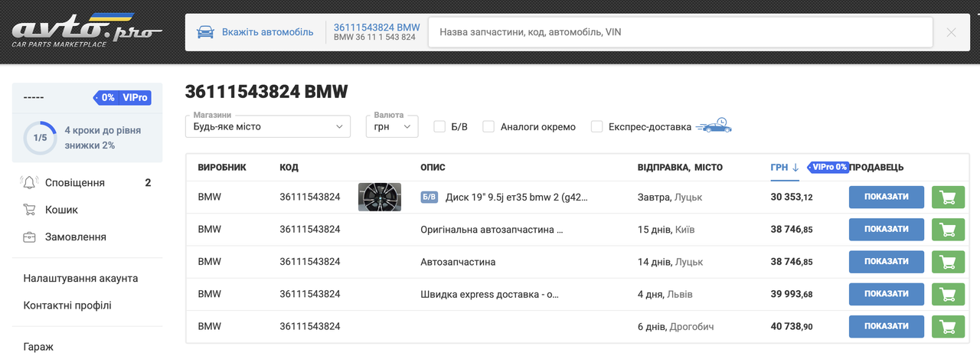Image resolution: width=980 pixels, height=356 pixels.
Task: Sort by ГРН price column
Action: (785, 167)
